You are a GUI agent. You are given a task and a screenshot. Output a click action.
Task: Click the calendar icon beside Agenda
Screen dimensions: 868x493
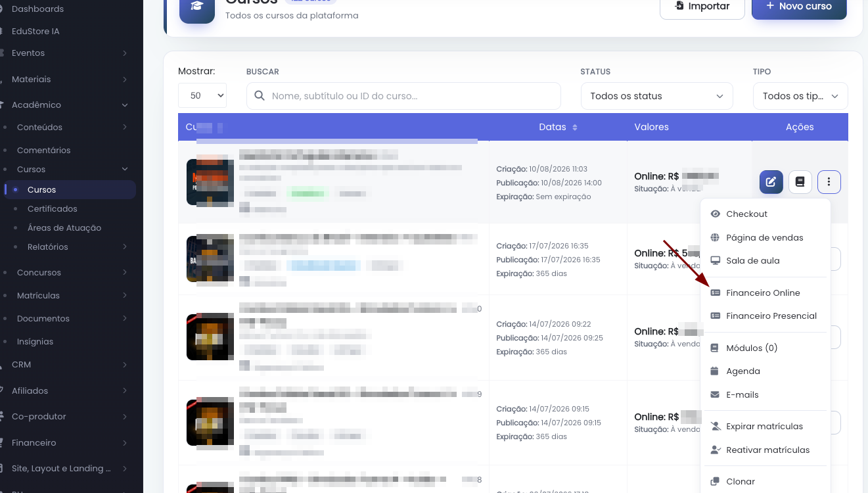point(716,371)
